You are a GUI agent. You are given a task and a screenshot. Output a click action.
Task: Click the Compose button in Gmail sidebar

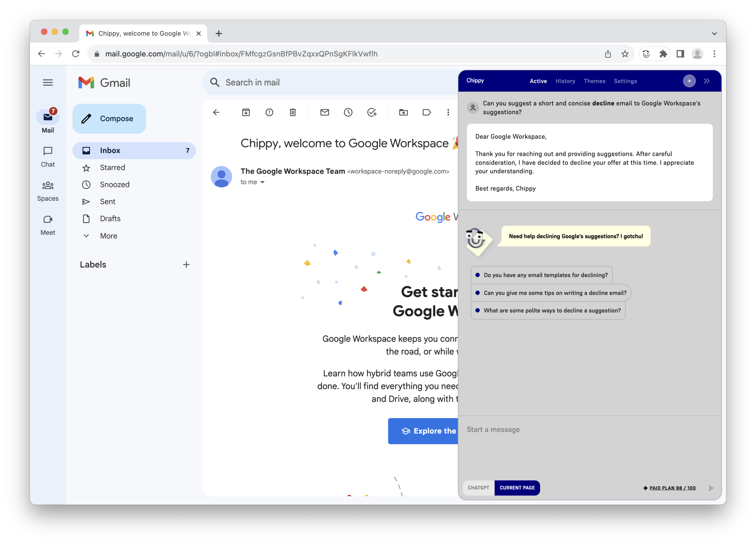(x=109, y=118)
